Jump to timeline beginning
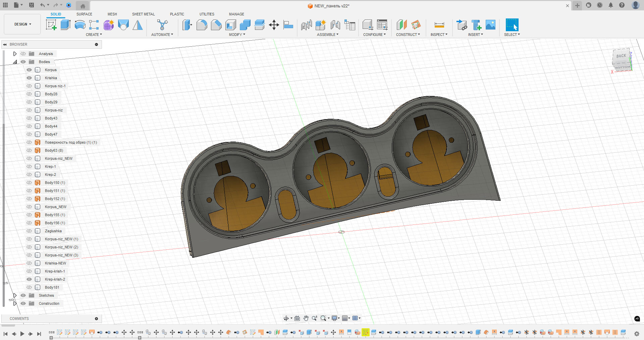Image resolution: width=644 pixels, height=340 pixels. 5,334
